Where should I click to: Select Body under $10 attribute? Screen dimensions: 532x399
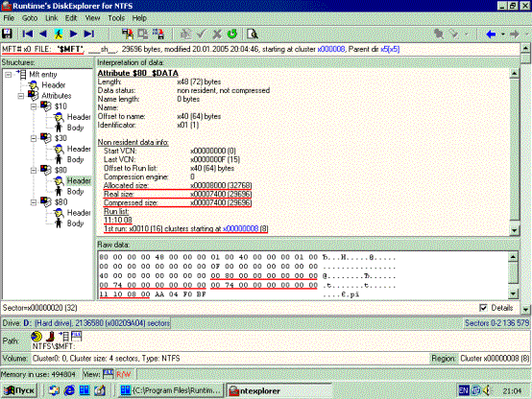click(x=75, y=128)
